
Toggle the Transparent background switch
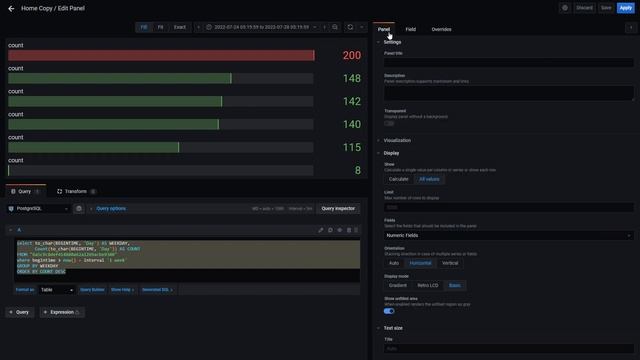389,123
